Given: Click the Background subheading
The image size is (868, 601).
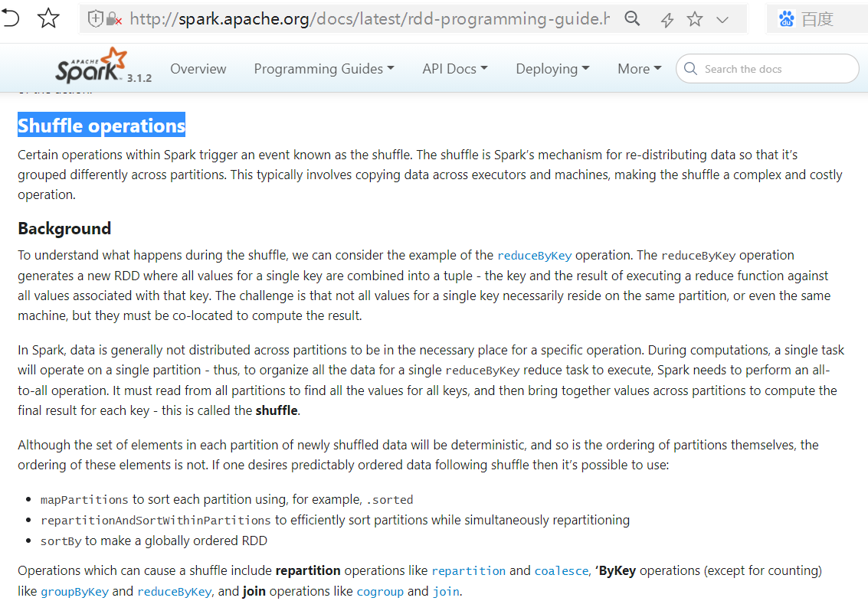Looking at the screenshot, I should pos(64,228).
